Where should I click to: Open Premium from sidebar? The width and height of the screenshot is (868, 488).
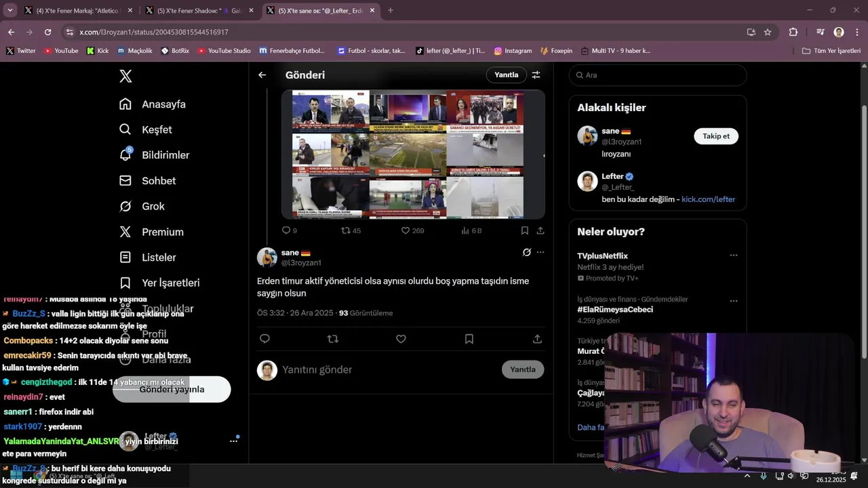(151, 232)
